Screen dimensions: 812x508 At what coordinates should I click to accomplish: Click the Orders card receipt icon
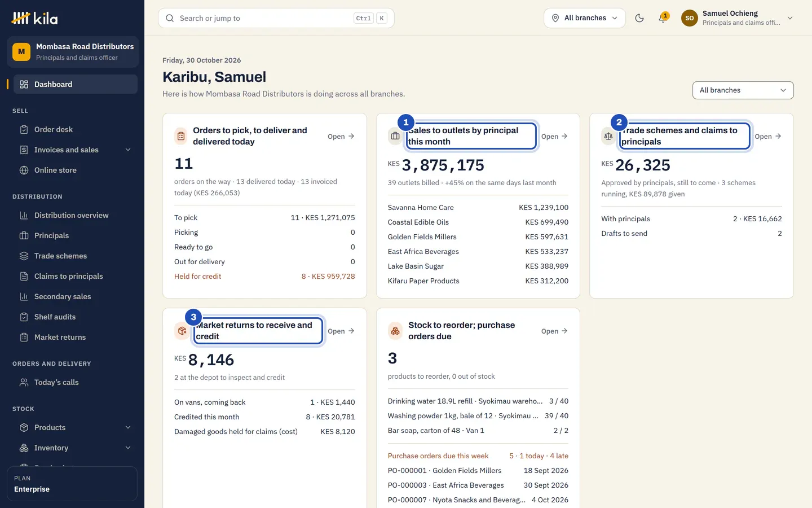tap(181, 136)
